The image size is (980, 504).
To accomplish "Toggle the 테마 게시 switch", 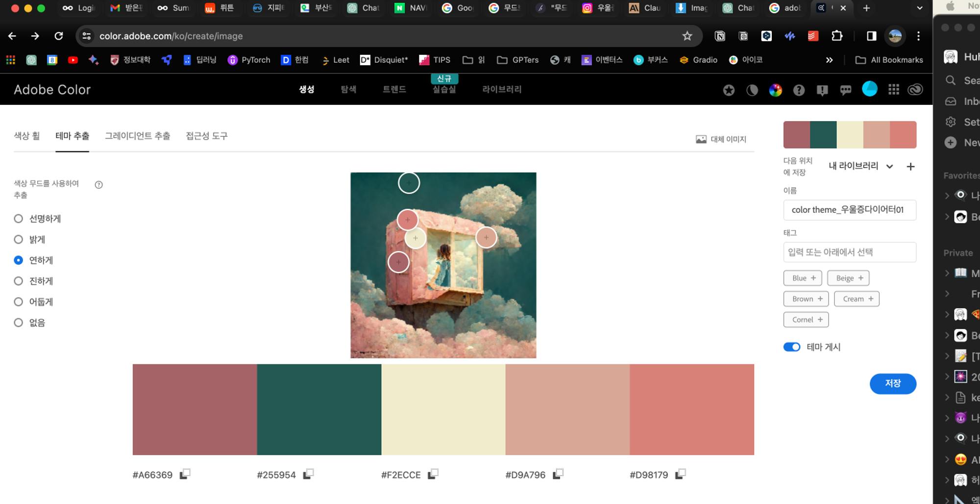I will pos(791,347).
